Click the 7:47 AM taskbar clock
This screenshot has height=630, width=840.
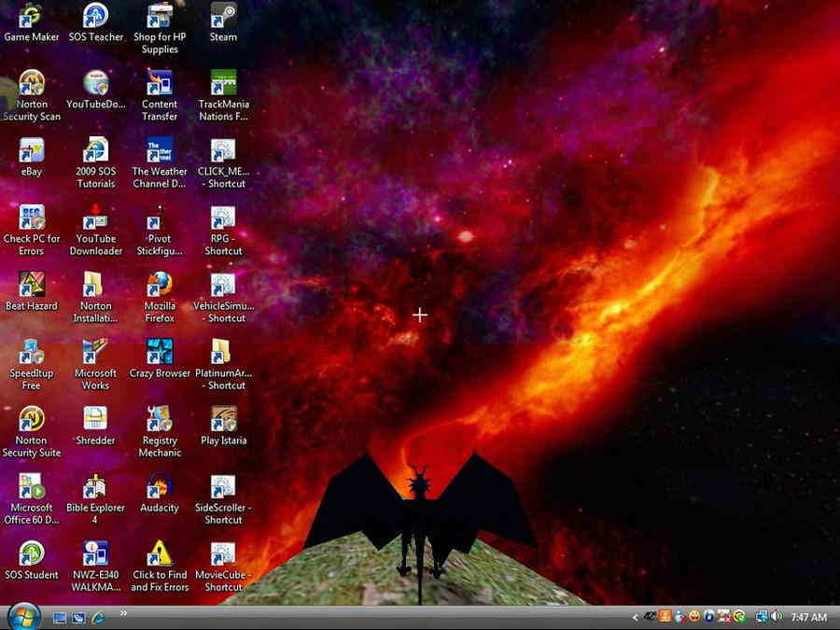coord(808,617)
